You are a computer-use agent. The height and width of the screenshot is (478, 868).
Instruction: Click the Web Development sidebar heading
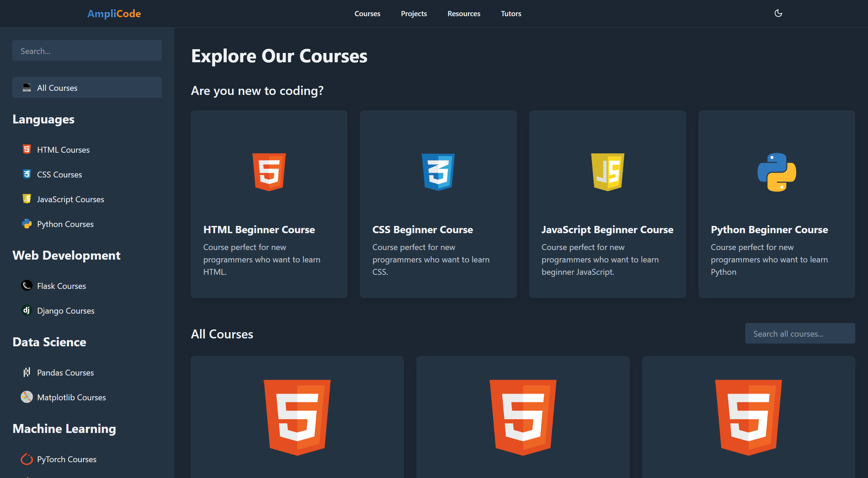[x=66, y=255]
